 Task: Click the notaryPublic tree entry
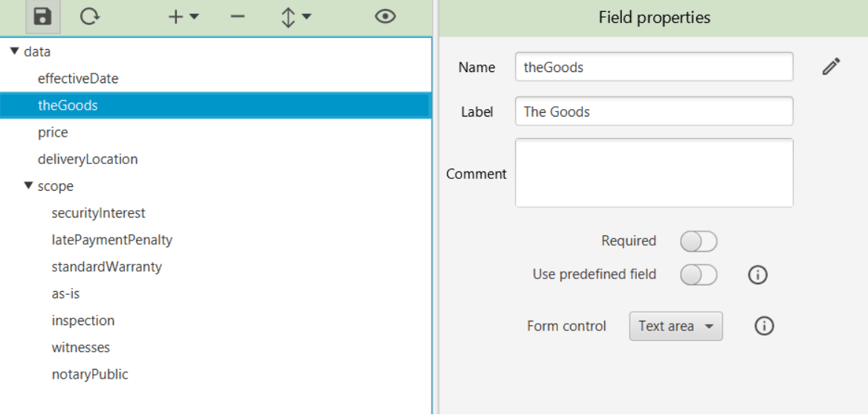[89, 374]
